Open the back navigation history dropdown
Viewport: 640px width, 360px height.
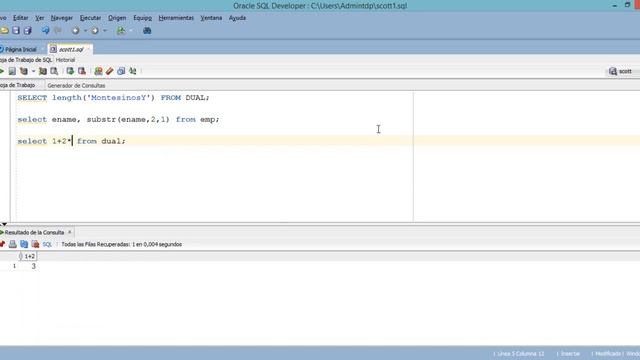click(85, 31)
